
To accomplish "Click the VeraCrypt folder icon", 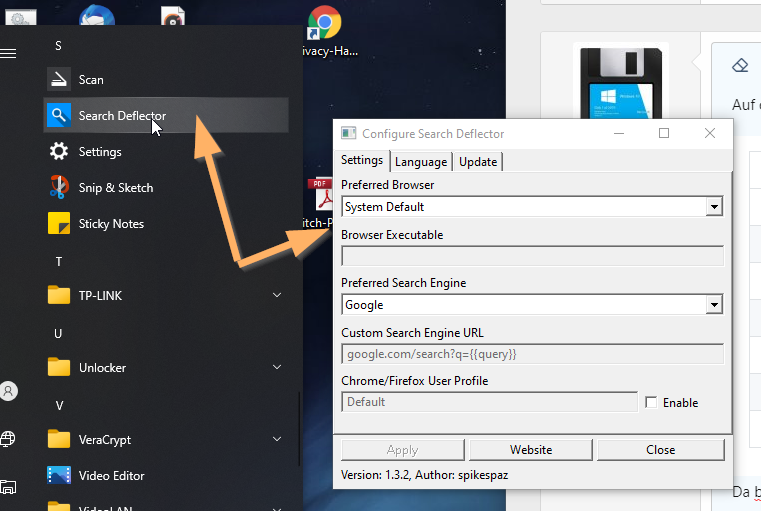I will (59, 439).
